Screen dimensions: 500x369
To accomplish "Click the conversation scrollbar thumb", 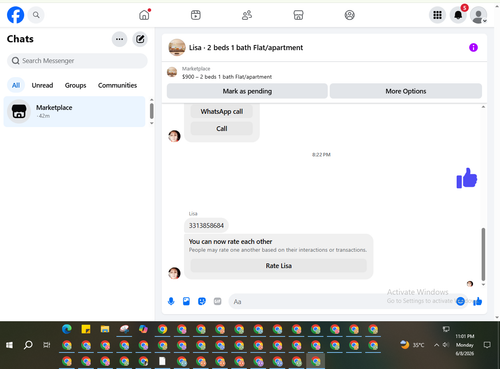I will point(483,254).
